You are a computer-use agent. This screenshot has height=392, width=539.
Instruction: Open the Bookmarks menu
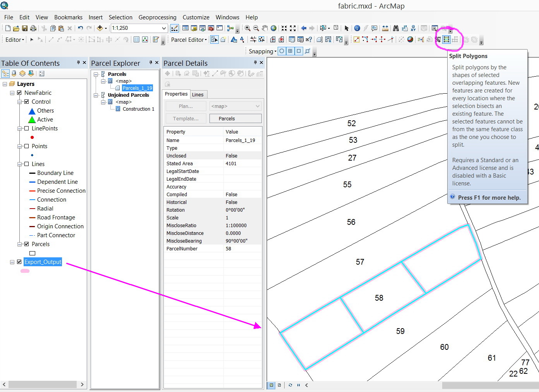[68, 17]
